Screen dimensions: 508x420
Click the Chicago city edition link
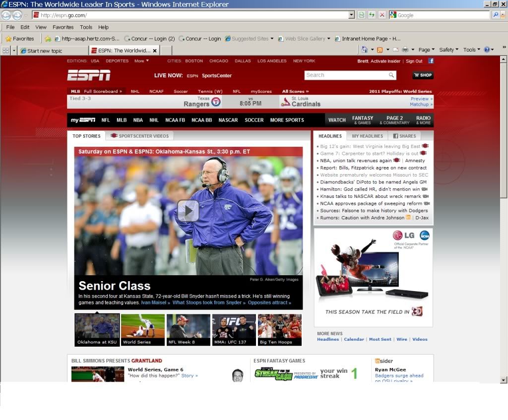click(x=219, y=61)
